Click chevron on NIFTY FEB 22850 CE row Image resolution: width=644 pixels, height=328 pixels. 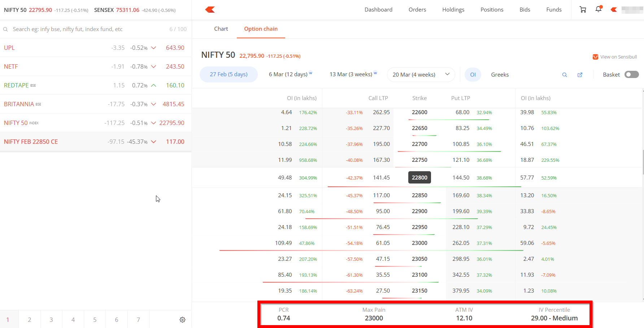pyautogui.click(x=153, y=142)
